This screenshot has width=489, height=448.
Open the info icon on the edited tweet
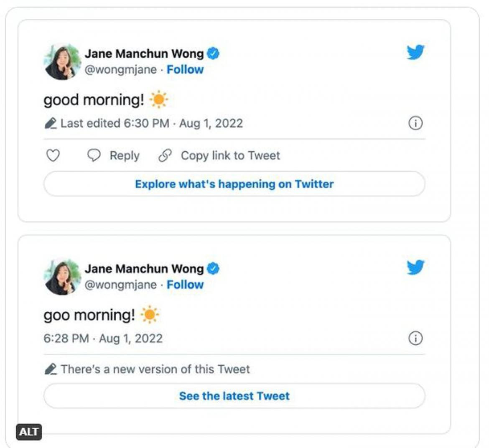tap(415, 123)
